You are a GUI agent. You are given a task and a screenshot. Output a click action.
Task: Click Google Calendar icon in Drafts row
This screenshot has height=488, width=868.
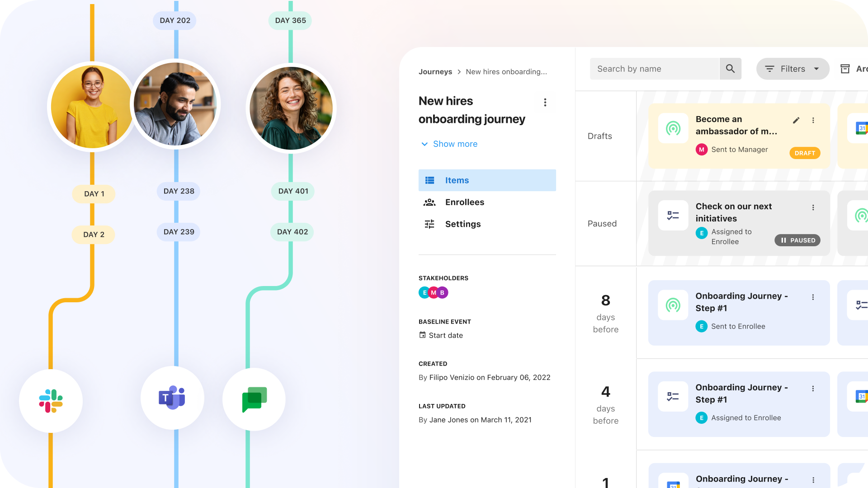[x=862, y=128]
